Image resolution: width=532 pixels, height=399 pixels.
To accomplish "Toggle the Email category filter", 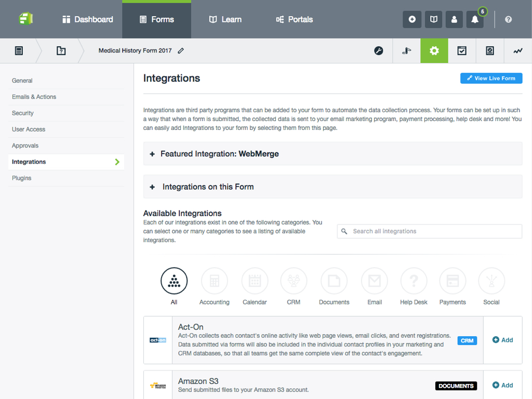I will [x=374, y=281].
